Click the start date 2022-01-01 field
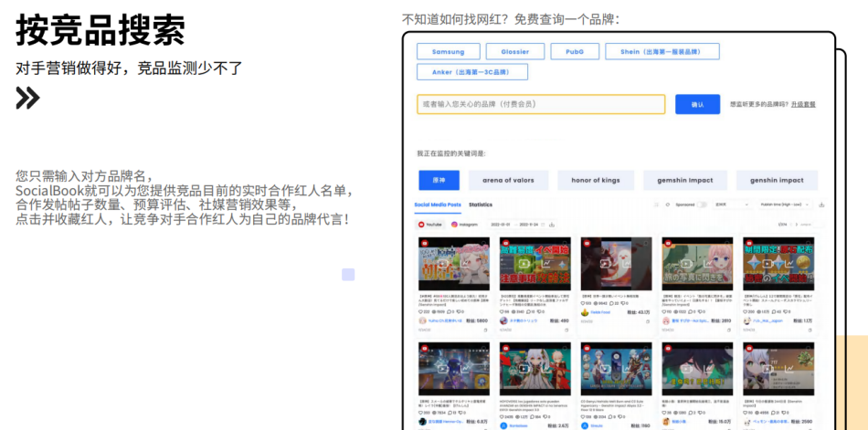868x430 pixels. point(499,225)
